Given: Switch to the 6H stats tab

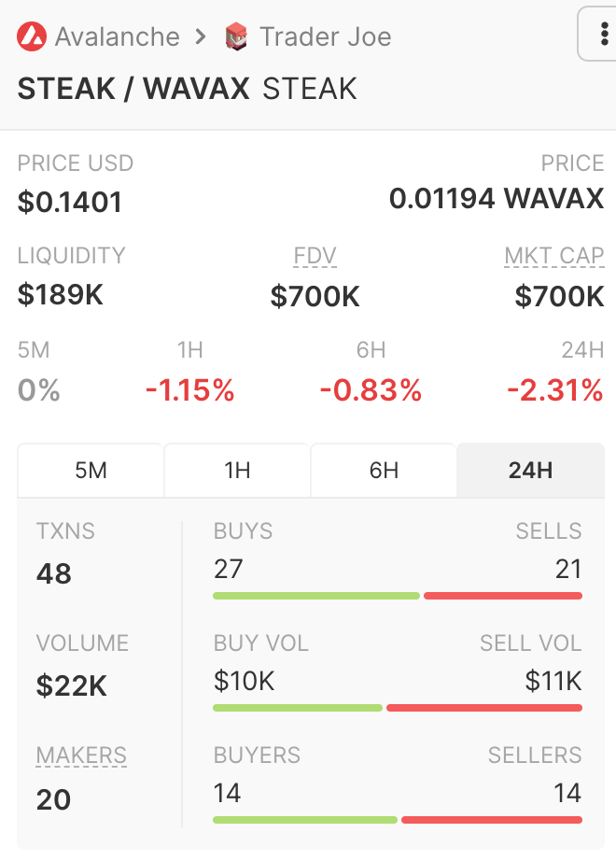Looking at the screenshot, I should (384, 471).
